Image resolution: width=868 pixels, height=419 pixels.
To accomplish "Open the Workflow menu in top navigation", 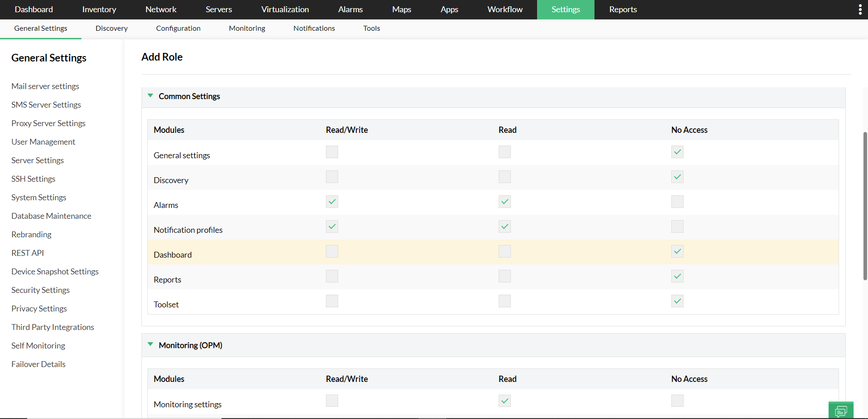I will pos(505,9).
